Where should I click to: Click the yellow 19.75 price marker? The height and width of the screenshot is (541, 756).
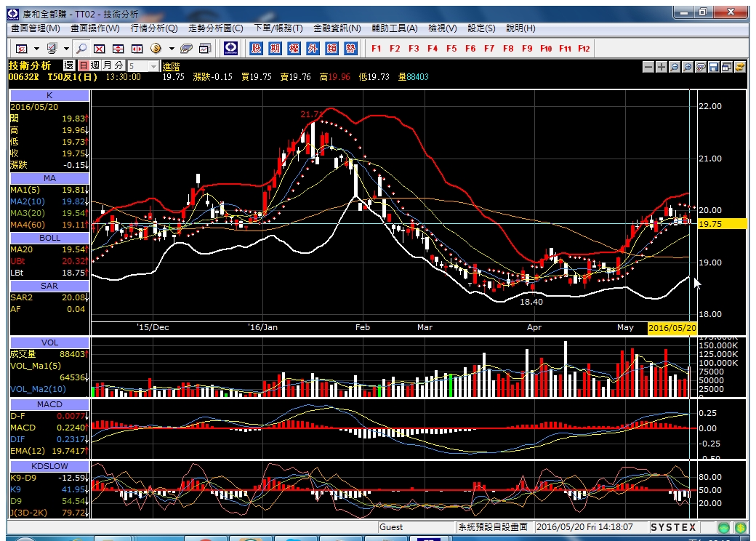(x=723, y=224)
